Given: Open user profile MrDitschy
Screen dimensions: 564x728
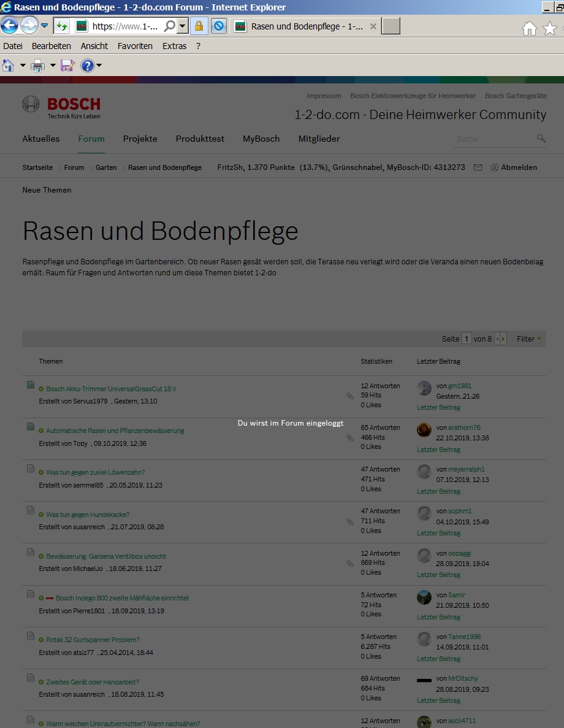Looking at the screenshot, I should click(463, 679).
